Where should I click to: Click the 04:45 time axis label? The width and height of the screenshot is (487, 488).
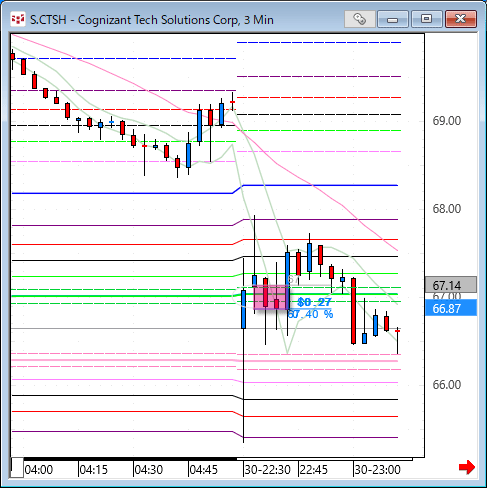204,470
